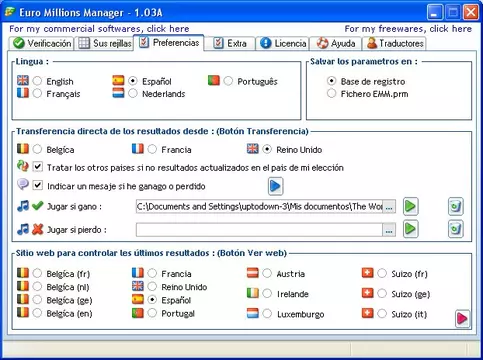Click the commercial softwares link
The image size is (483, 360).
(99, 29)
